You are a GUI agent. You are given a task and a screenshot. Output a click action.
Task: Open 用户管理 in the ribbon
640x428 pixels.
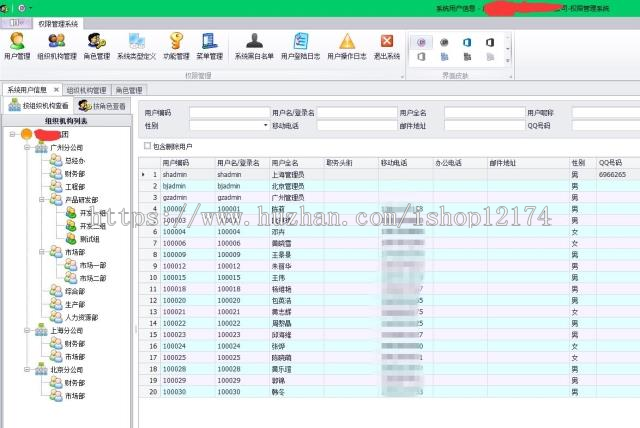[x=17, y=46]
